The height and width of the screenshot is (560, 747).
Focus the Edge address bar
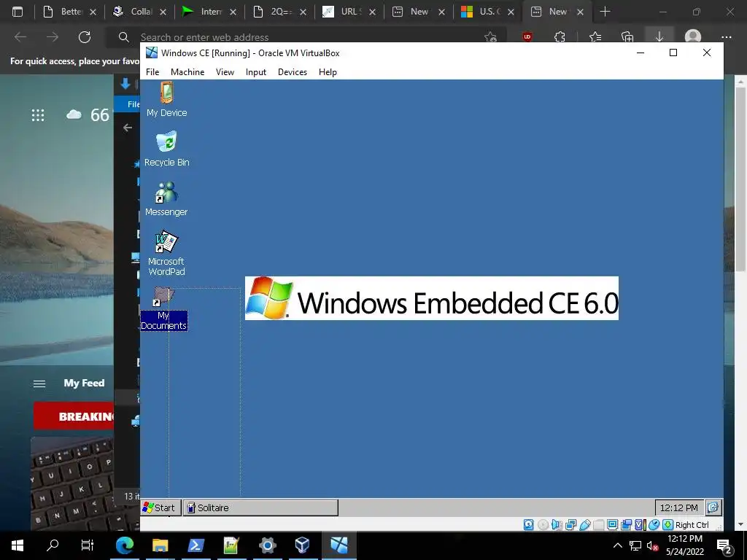tap(305, 37)
